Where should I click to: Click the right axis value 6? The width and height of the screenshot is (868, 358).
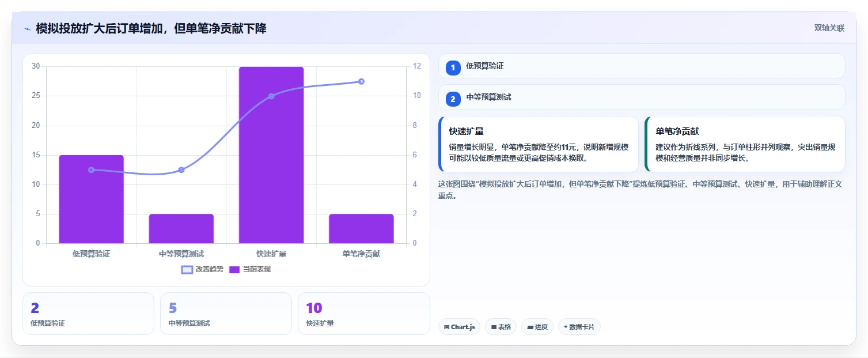415,155
